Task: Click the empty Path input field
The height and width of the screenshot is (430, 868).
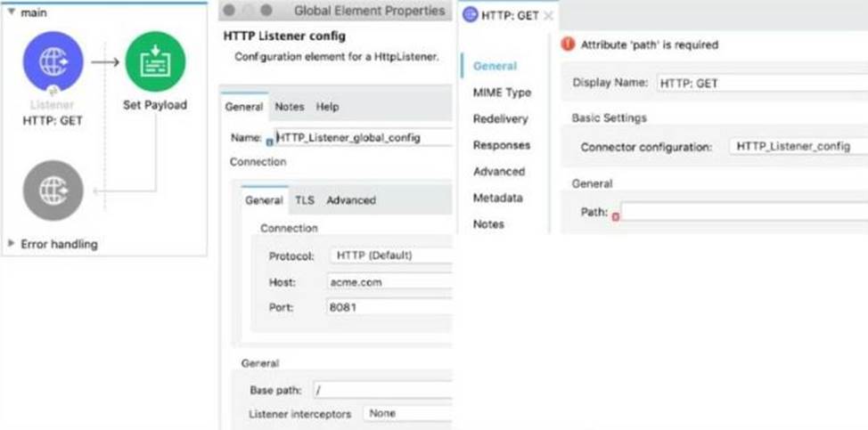Action: coord(743,213)
